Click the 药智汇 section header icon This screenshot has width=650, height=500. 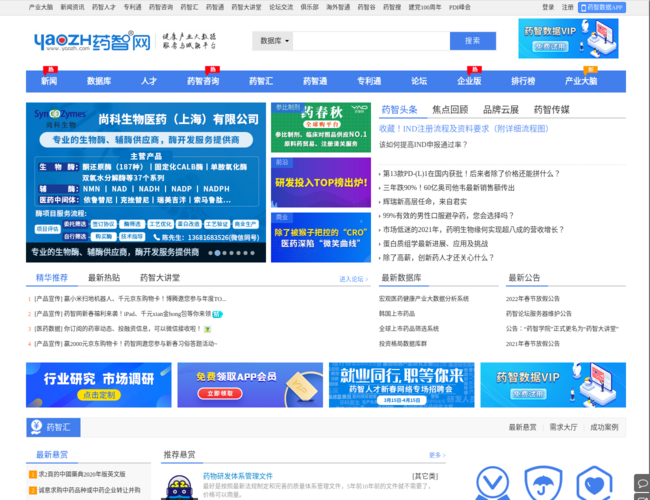tap(36, 427)
